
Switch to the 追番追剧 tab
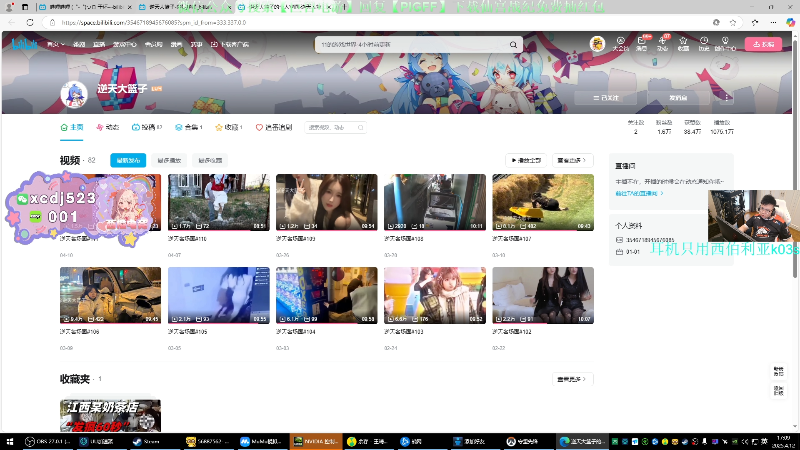pos(274,128)
